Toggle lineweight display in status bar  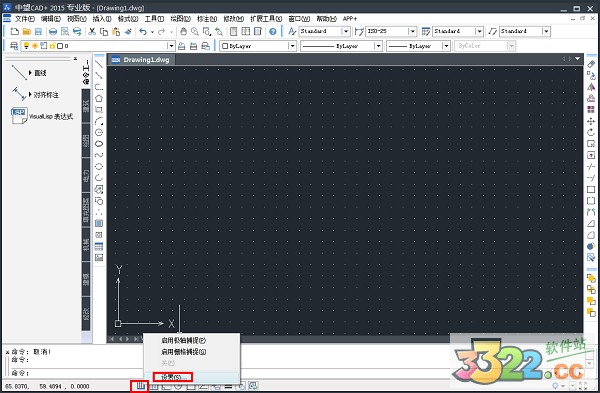pyautogui.click(x=228, y=386)
